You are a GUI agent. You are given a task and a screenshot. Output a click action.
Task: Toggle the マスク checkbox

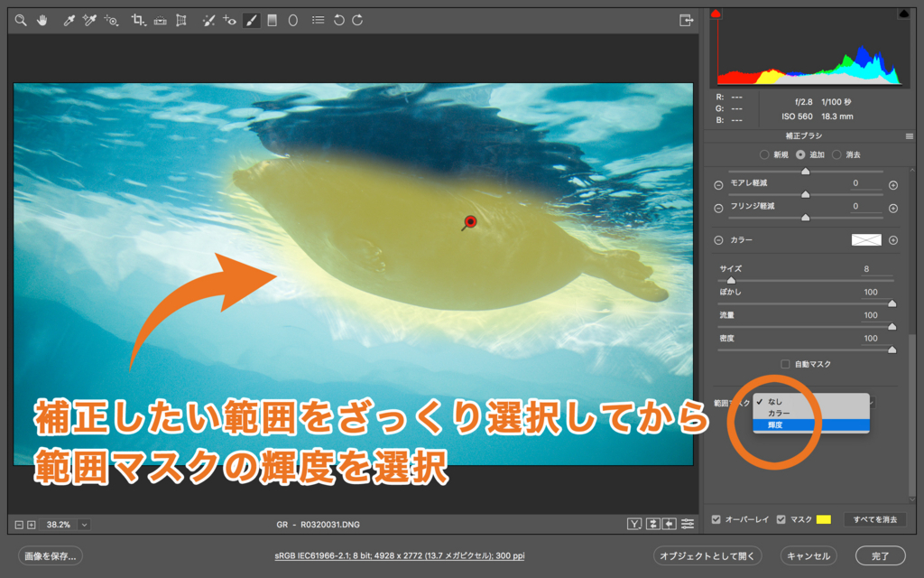pyautogui.click(x=781, y=519)
